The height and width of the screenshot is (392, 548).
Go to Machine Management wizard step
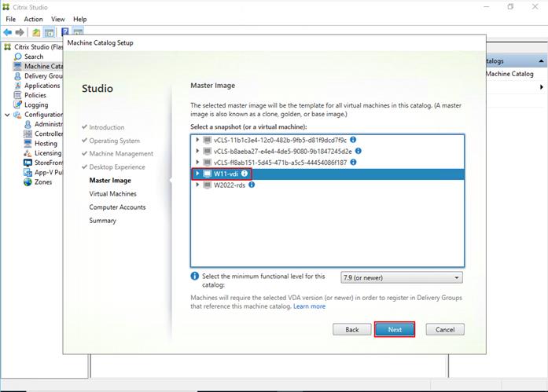[x=121, y=154]
